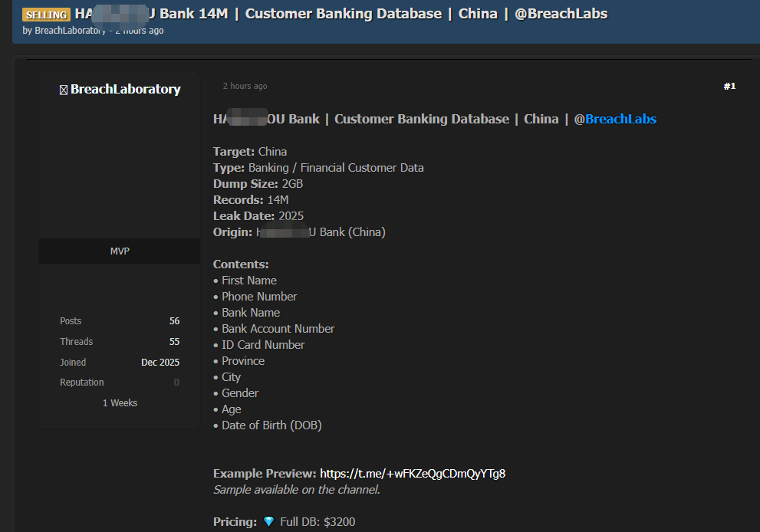760x532 pixels.
Task: Click the 'Dec 2025' joined date
Action: click(160, 363)
